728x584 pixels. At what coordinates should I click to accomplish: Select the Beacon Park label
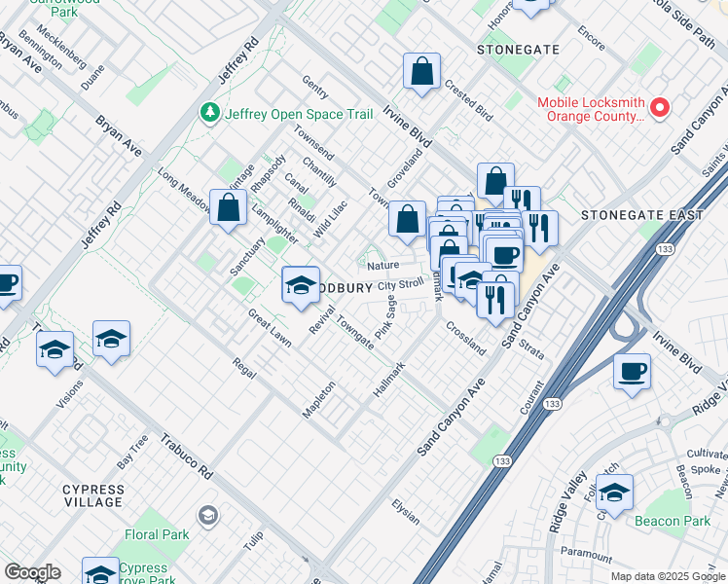pyautogui.click(x=673, y=521)
